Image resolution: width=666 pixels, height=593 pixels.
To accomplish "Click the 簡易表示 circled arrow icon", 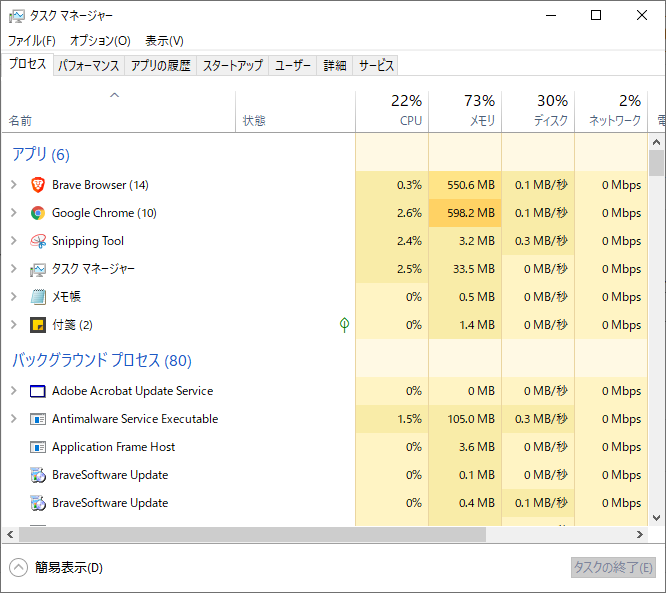I will [x=18, y=568].
